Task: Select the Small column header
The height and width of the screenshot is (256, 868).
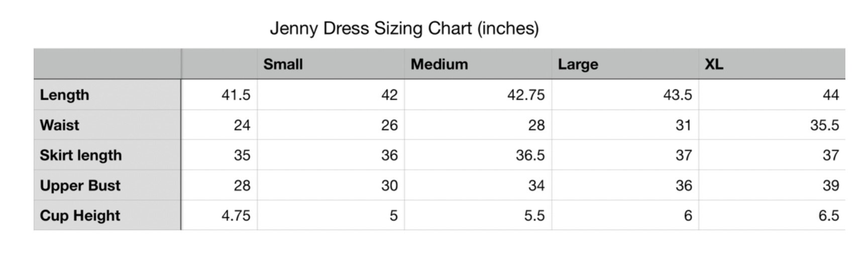Action: 331,64
